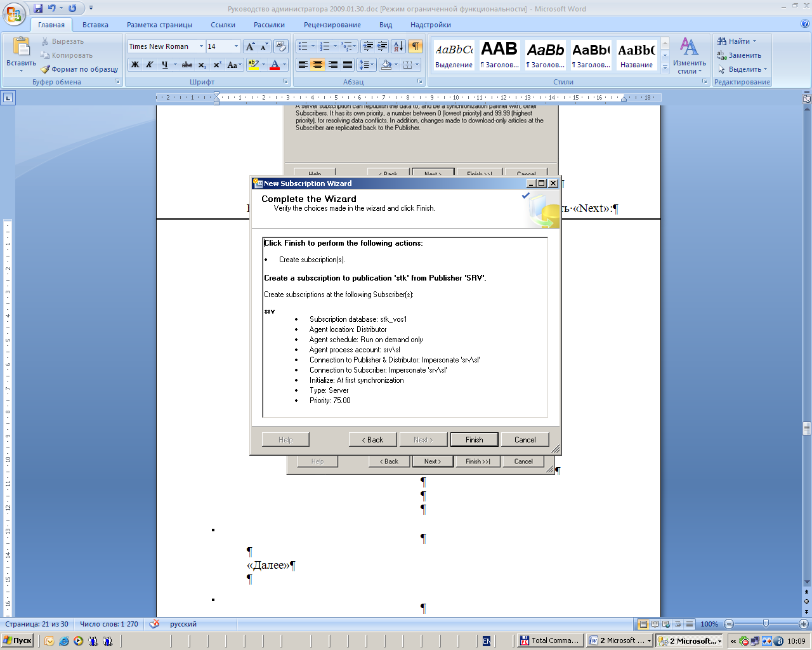Toggle center alignment

tap(318, 65)
